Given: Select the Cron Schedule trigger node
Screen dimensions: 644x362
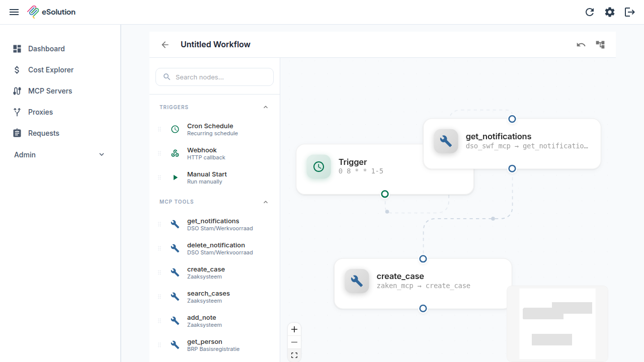Looking at the screenshot, I should coord(215,129).
